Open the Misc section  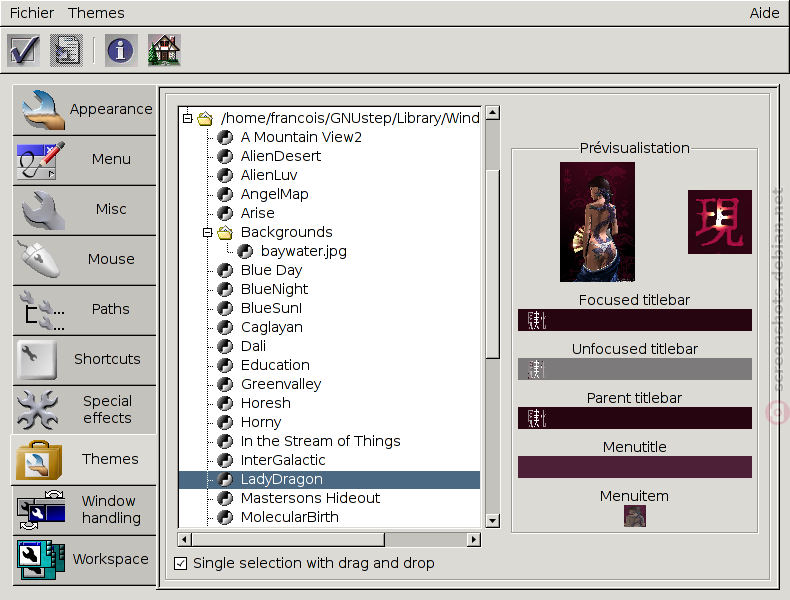coord(84,210)
